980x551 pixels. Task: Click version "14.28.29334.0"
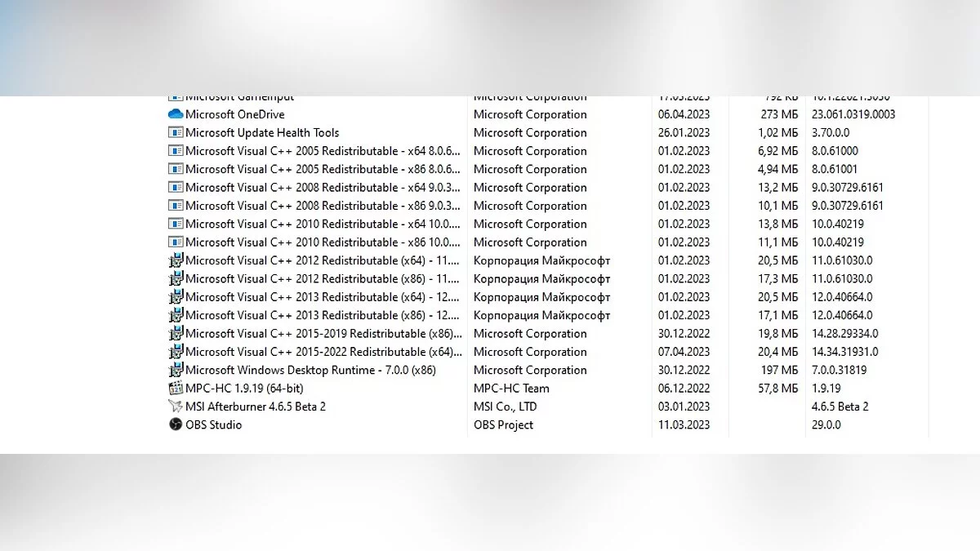click(x=845, y=333)
